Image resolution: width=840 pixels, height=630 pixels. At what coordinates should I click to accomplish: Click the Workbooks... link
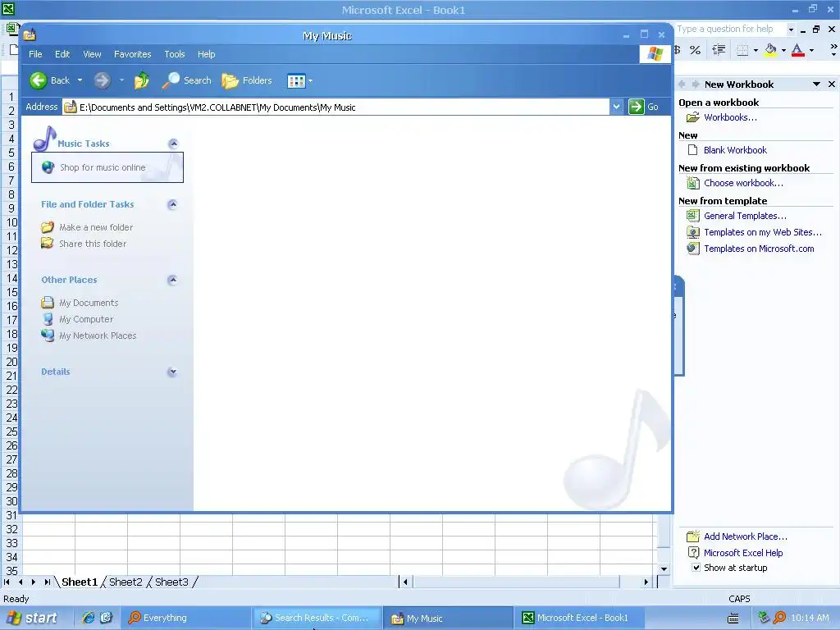coord(730,117)
